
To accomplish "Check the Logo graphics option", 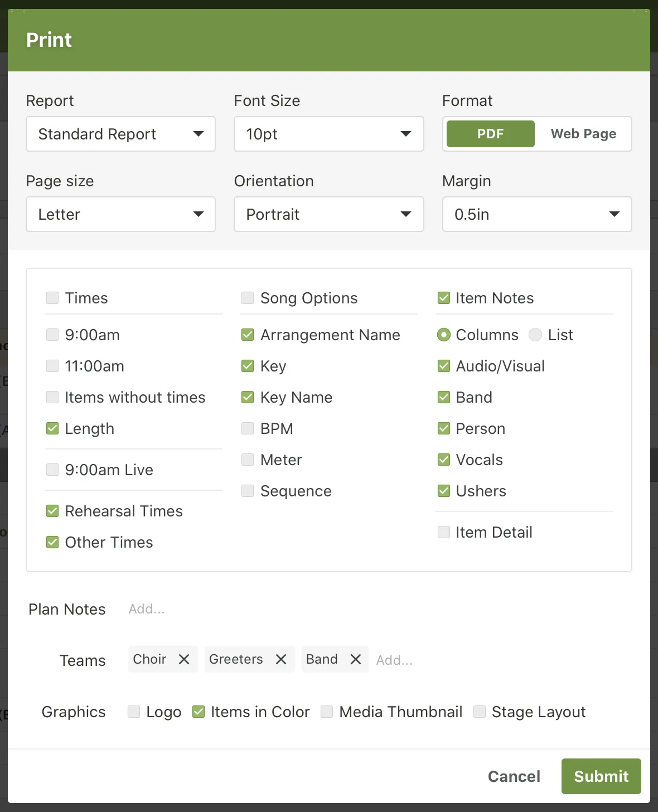I will click(134, 712).
